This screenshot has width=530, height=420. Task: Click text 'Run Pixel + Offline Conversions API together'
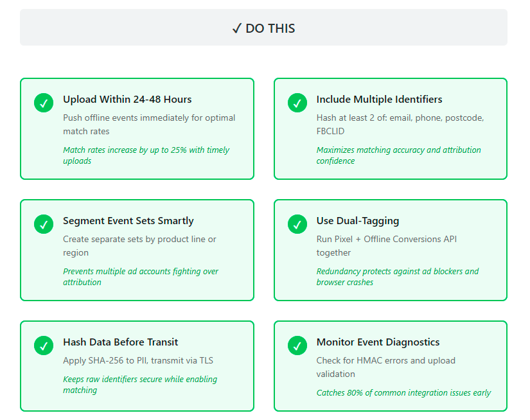pos(386,246)
